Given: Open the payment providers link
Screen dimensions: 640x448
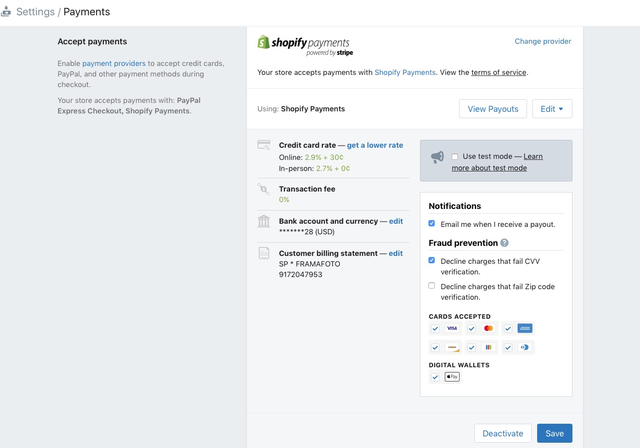Looking at the screenshot, I should pos(114,64).
